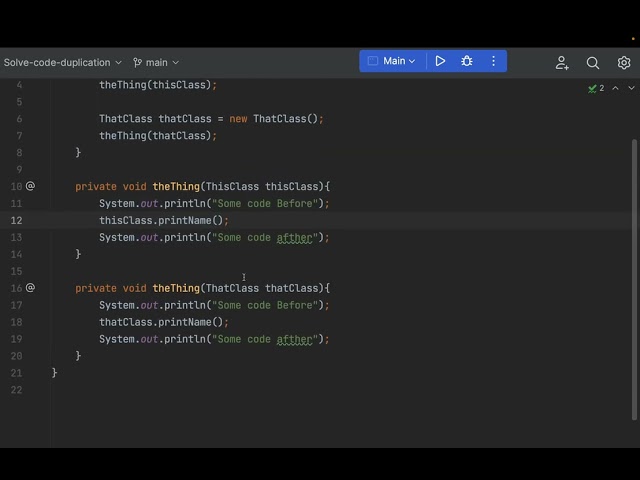This screenshot has height=480, width=640.
Task: Click 'thatClass.printName();' on line 18
Action: (164, 322)
